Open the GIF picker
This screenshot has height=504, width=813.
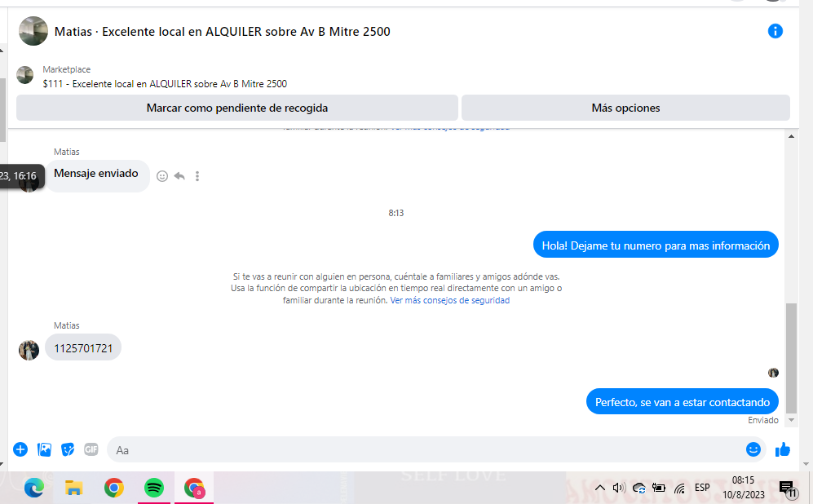pos(91,449)
